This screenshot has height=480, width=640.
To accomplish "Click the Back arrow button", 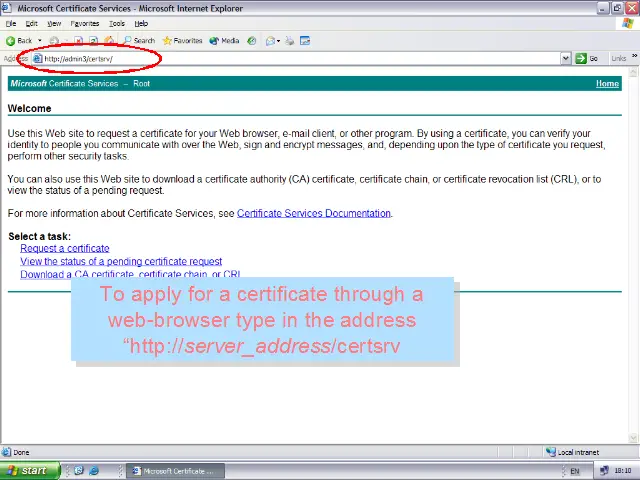I will [x=19, y=40].
